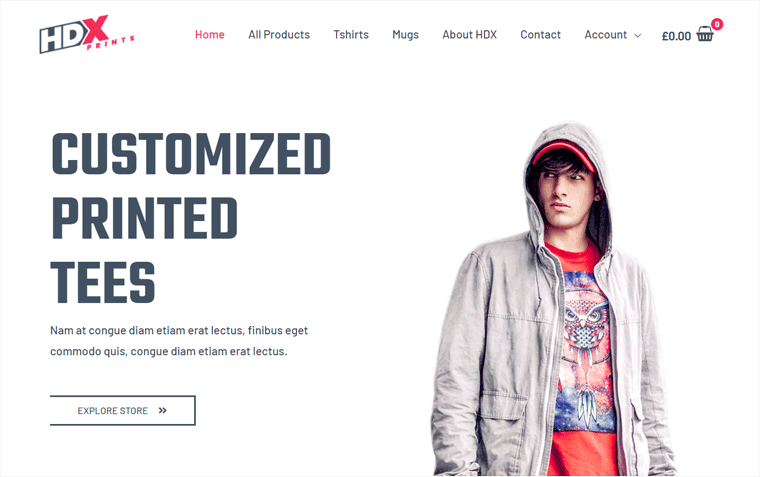This screenshot has height=477, width=760.
Task: Click the Customized Printed Tees headline
Action: pos(191,218)
